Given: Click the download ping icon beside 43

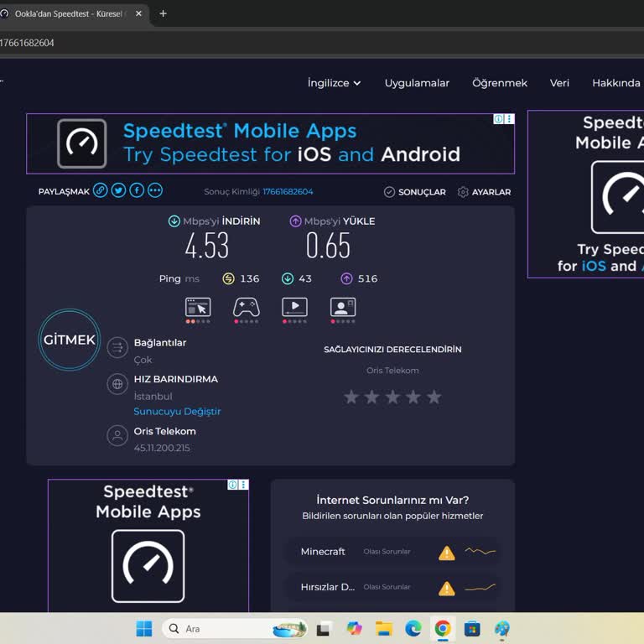Looking at the screenshot, I should point(288,278).
